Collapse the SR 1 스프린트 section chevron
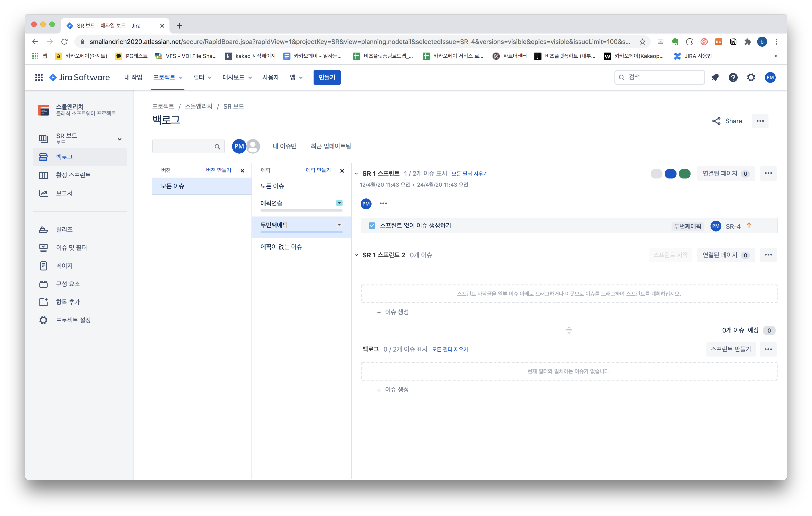Image resolution: width=812 pixels, height=516 pixels. [356, 174]
